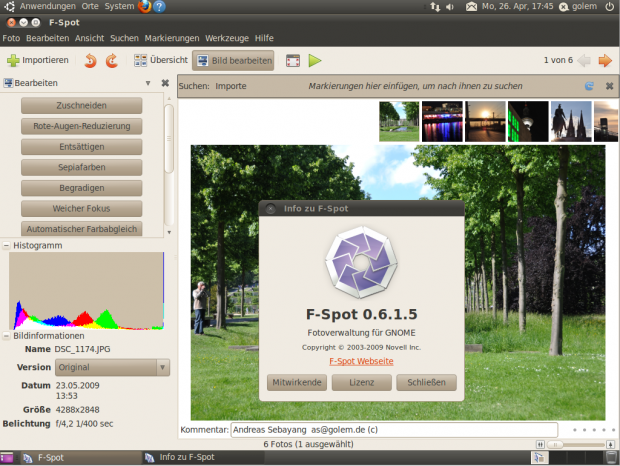Viewport: 620px width, 466px height.
Task: Enter fullscreen mode via filmstrip icon
Action: 293,61
